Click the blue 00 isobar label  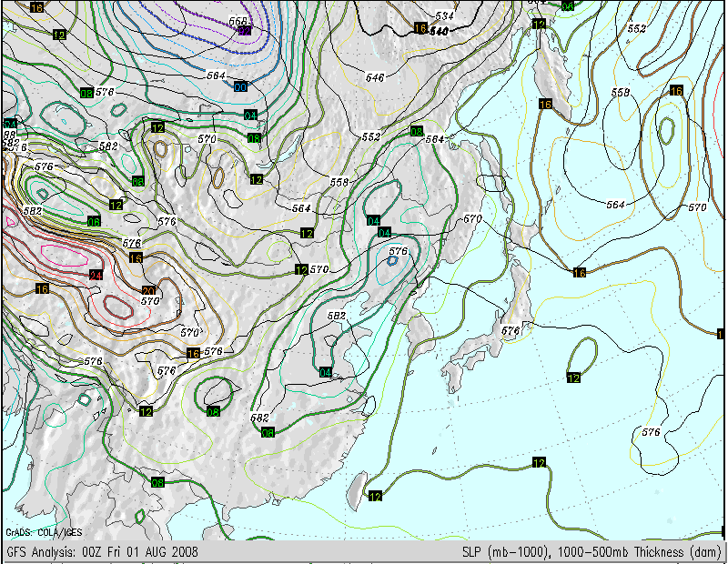(x=240, y=86)
